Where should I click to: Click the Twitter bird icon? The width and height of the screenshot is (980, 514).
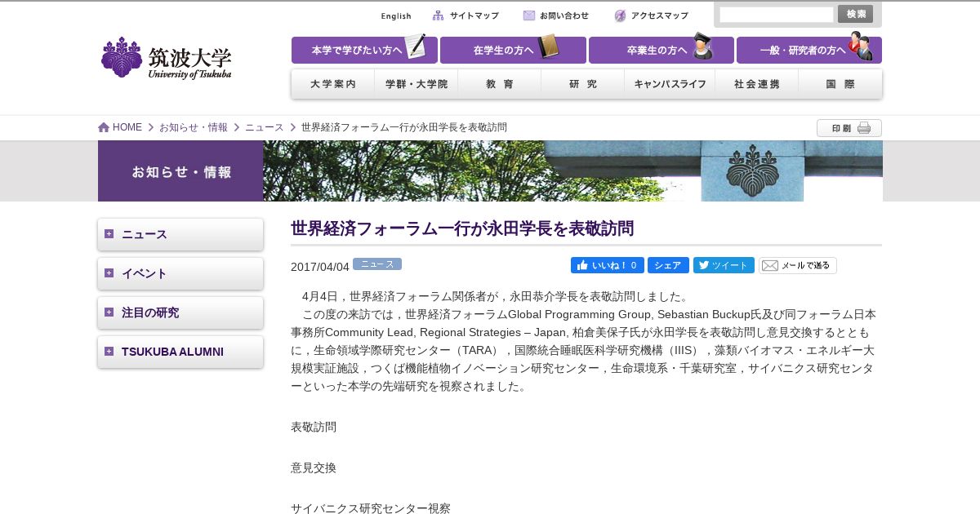coord(703,265)
